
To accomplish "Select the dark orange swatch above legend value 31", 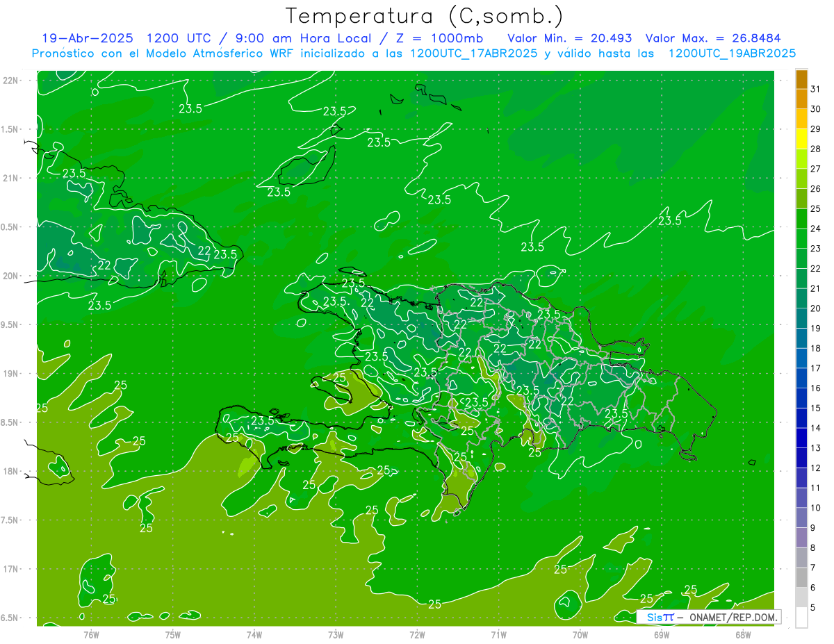I will pyautogui.click(x=801, y=79).
